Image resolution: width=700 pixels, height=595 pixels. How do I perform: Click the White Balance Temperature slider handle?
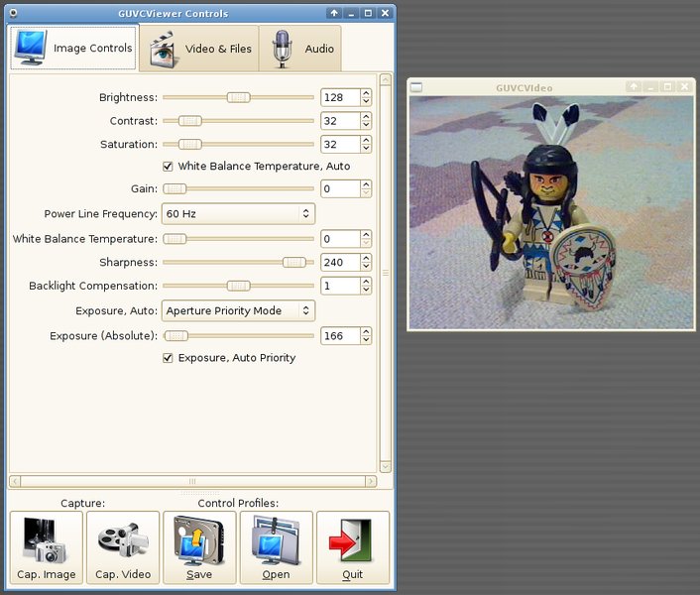coord(175,239)
